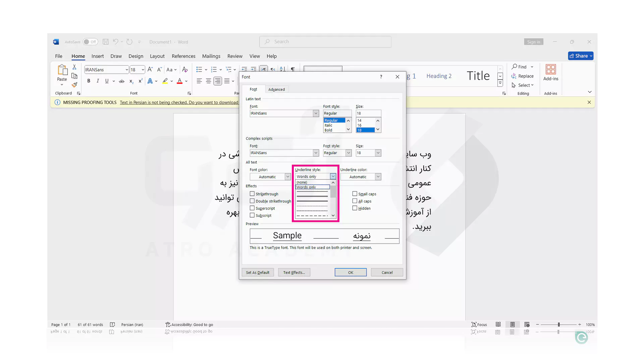
Task: Click the Align Left icon
Action: 199,81
